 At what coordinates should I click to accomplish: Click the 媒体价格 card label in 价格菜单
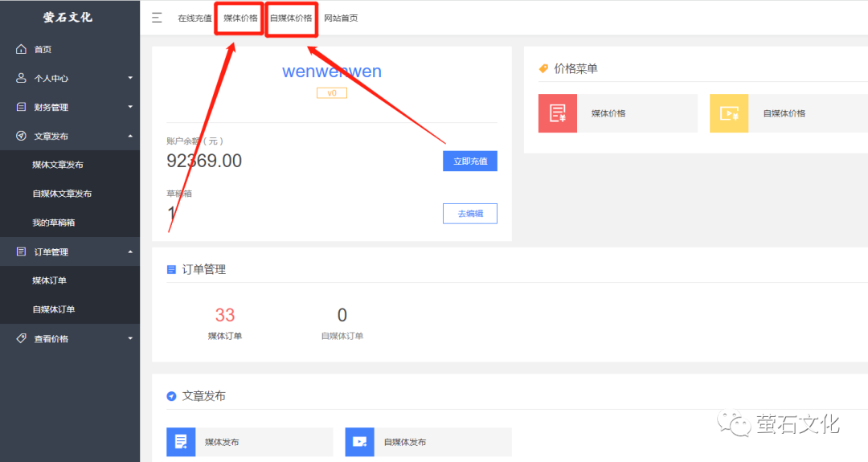(x=608, y=113)
